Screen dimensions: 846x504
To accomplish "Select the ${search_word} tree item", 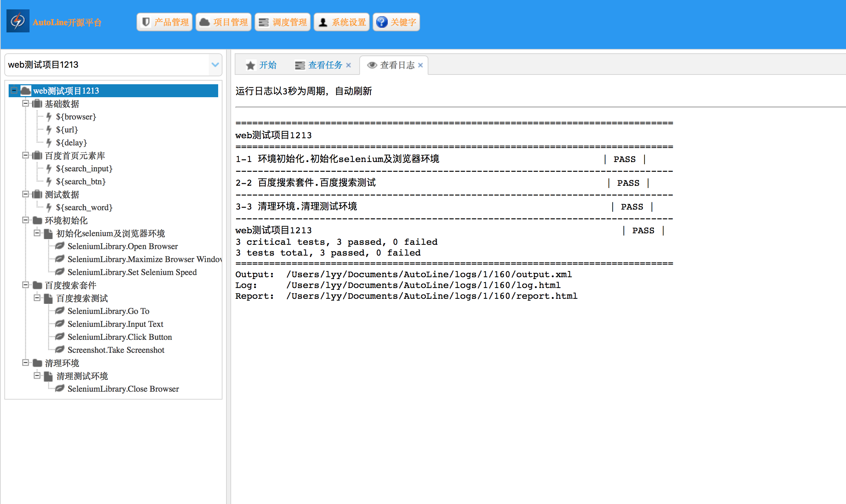I will point(84,207).
